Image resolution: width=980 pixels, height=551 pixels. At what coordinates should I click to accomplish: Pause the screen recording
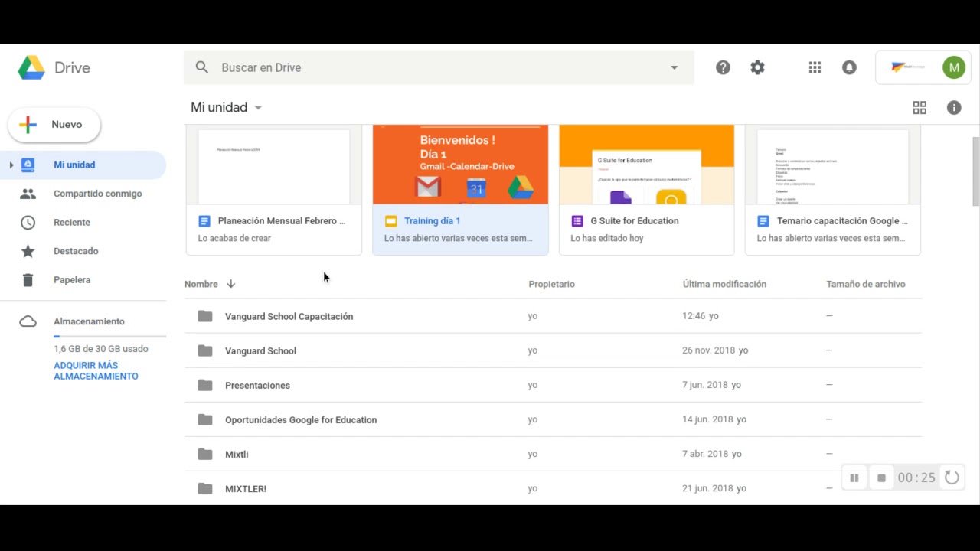[854, 478]
